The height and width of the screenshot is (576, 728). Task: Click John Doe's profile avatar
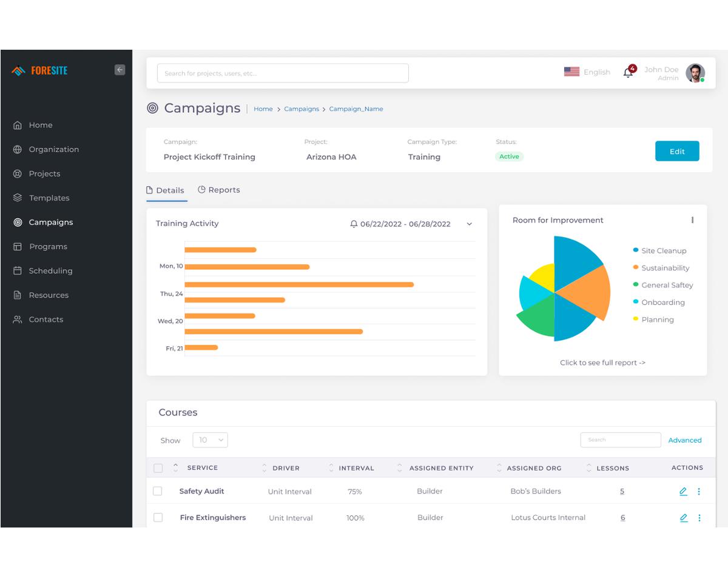[695, 73]
